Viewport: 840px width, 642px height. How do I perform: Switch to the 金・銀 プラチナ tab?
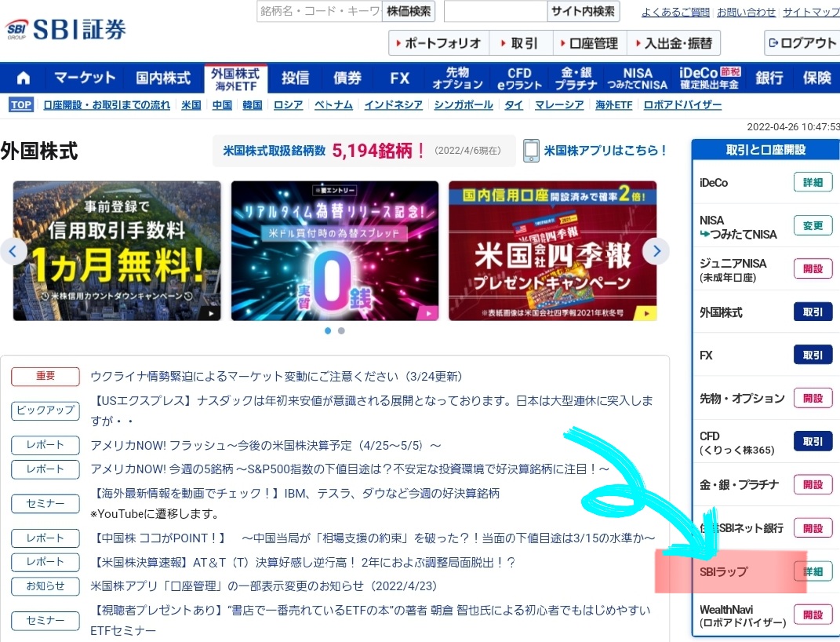(x=576, y=78)
